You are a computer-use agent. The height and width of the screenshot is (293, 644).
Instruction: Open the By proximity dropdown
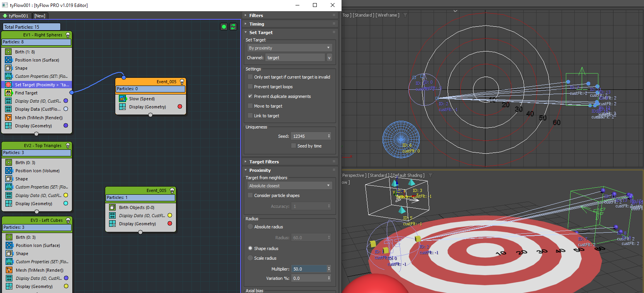(x=290, y=48)
